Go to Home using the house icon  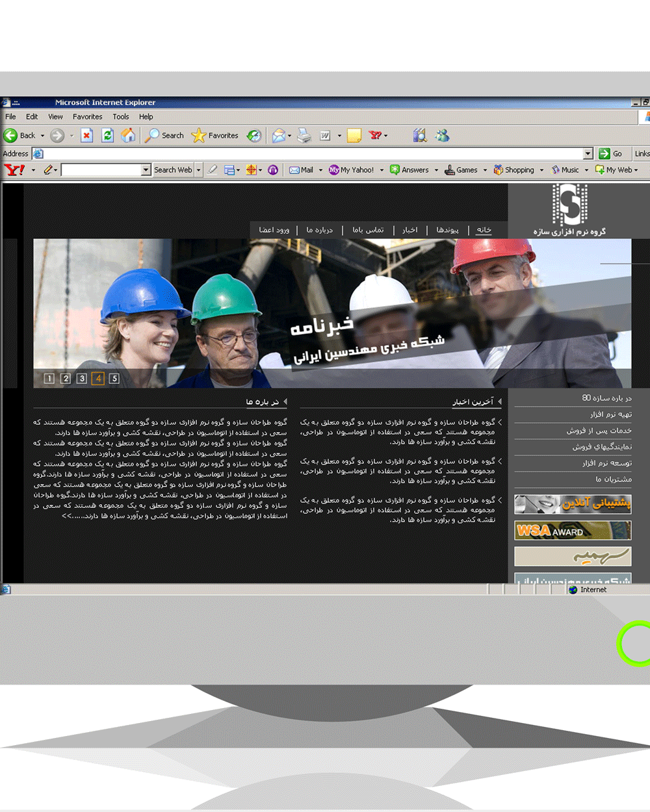(x=128, y=135)
